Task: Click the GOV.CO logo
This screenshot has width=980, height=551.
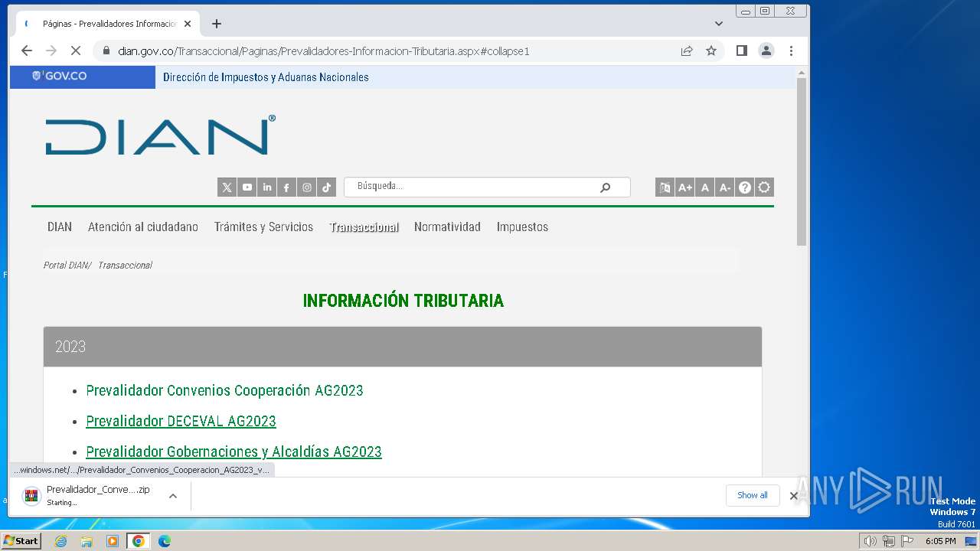Action: click(x=59, y=77)
